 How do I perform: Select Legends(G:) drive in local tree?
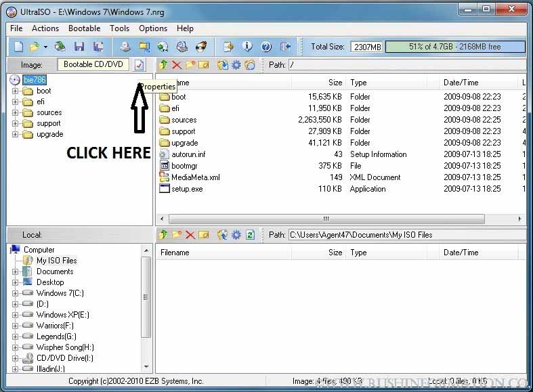[56, 336]
